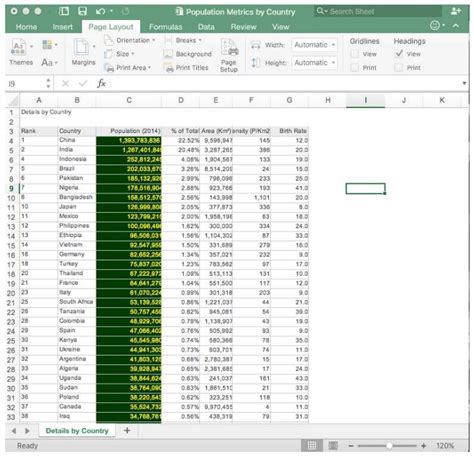The height and width of the screenshot is (457, 474).
Task: Click the fx insert function icon
Action: coord(101,83)
